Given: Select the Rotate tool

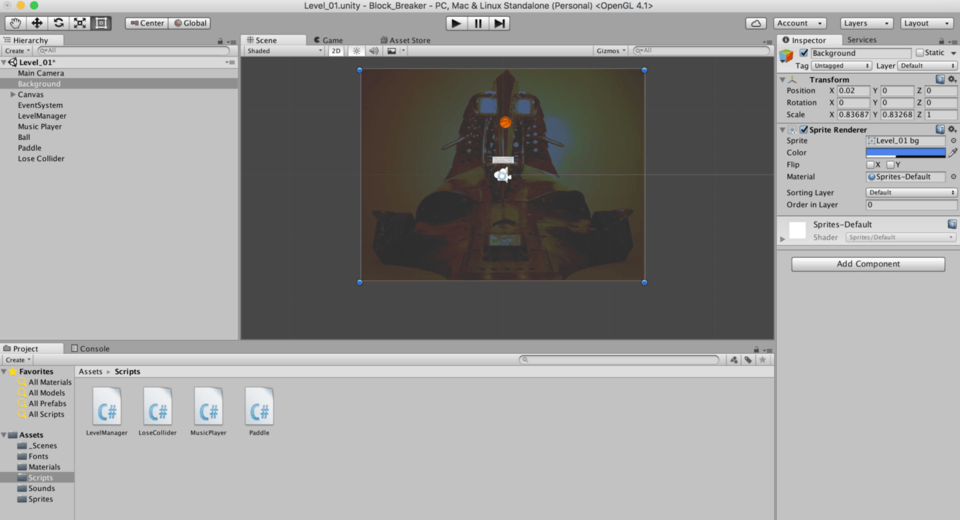Looking at the screenshot, I should click(x=59, y=23).
